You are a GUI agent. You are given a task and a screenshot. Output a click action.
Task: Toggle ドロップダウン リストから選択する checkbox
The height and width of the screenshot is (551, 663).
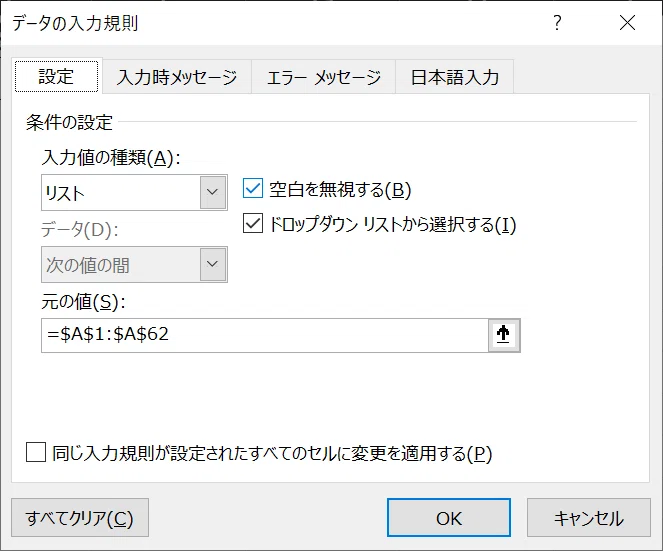(x=253, y=224)
